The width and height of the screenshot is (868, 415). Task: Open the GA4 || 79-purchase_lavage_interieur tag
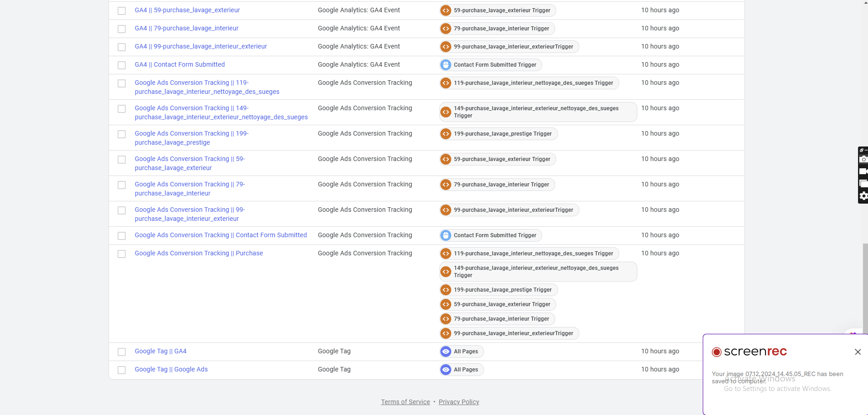tap(187, 28)
